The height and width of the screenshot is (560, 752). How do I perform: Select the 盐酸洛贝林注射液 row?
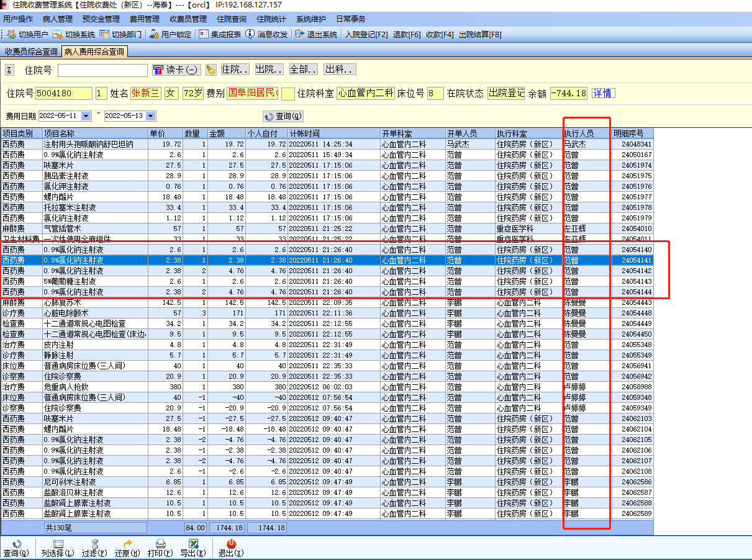point(327,492)
